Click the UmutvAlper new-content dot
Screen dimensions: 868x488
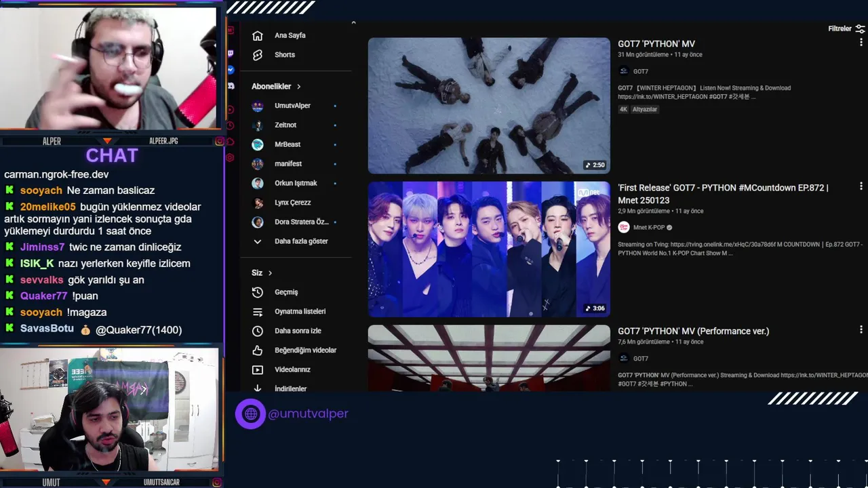pos(335,106)
